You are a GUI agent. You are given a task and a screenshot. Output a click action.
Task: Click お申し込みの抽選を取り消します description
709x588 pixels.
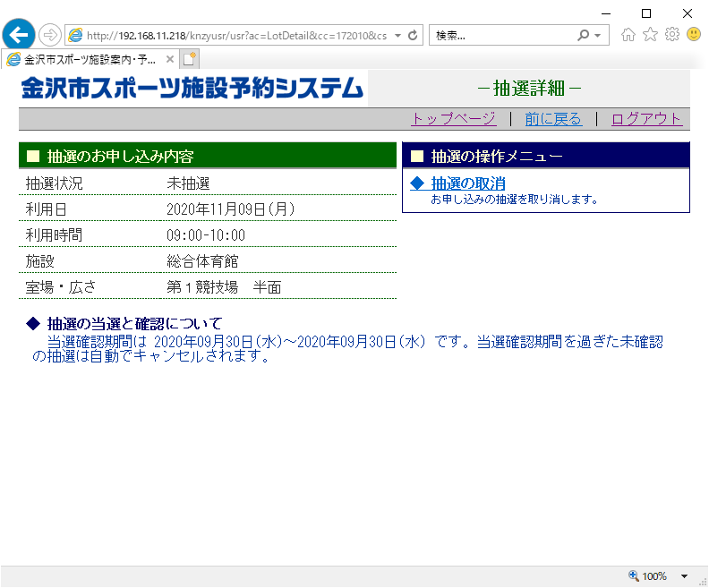[x=515, y=200]
